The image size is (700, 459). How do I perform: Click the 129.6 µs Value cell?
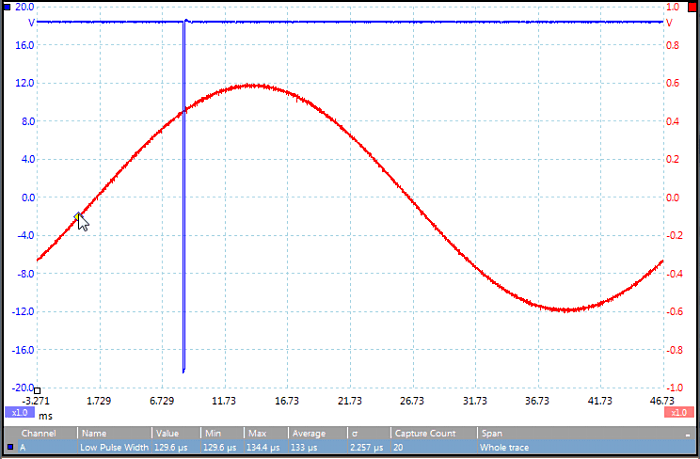[x=171, y=447]
